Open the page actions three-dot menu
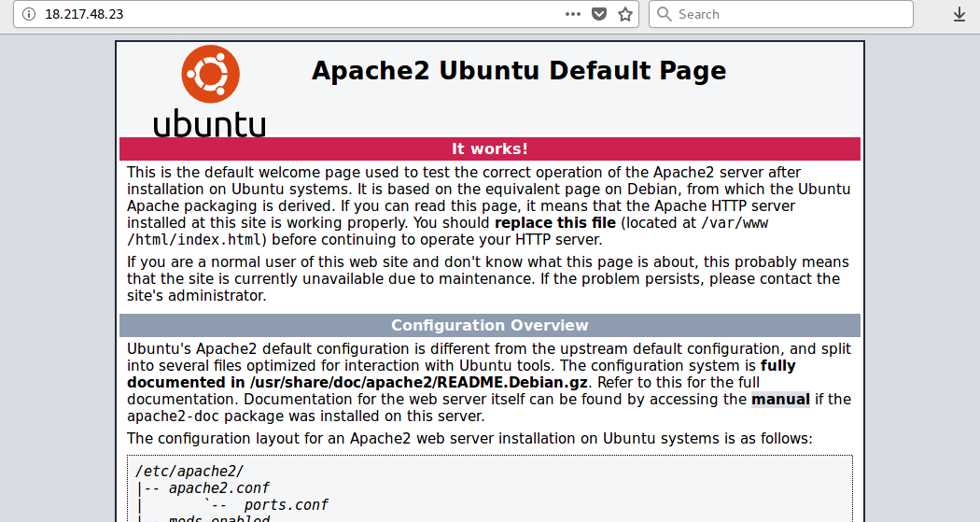The width and height of the screenshot is (980, 522). (x=572, y=14)
